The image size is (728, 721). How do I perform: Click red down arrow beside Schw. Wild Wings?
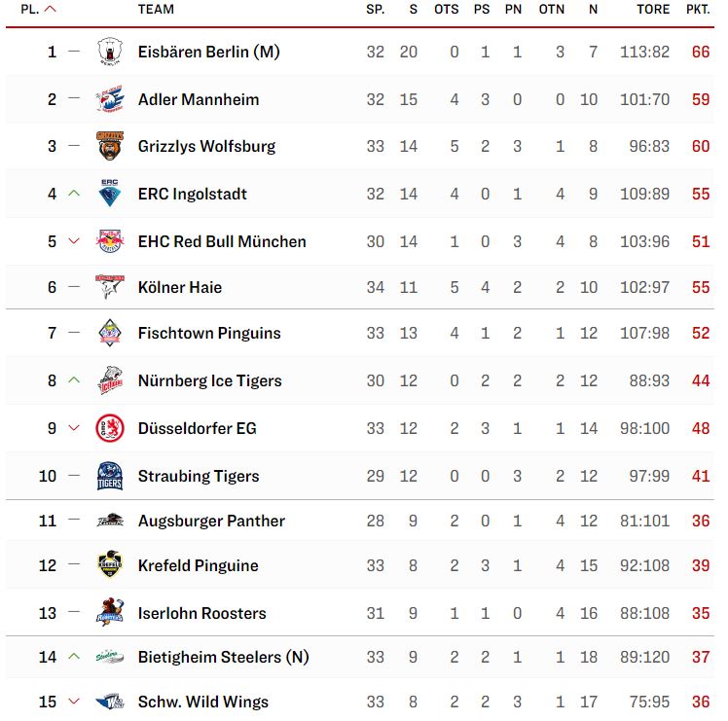[x=74, y=702]
